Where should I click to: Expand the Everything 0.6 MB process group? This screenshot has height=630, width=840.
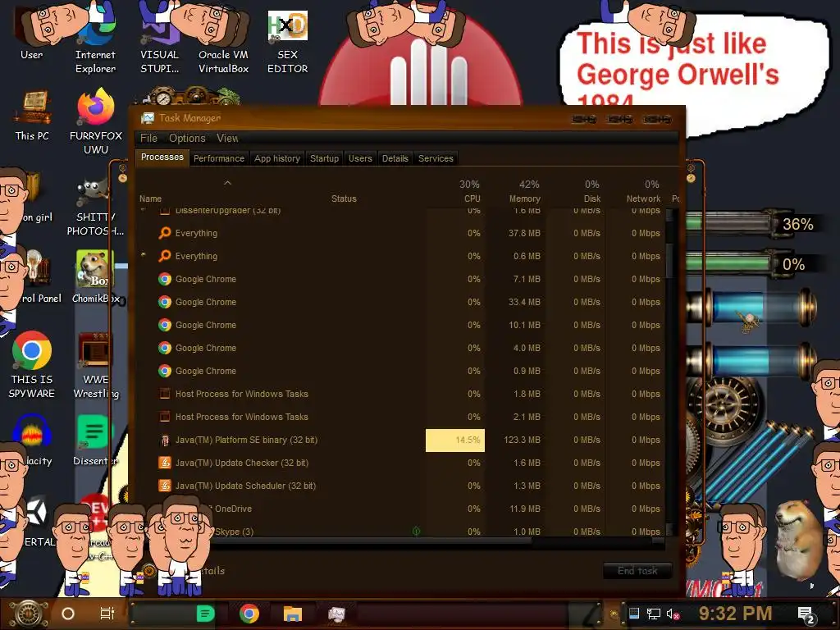pos(143,256)
